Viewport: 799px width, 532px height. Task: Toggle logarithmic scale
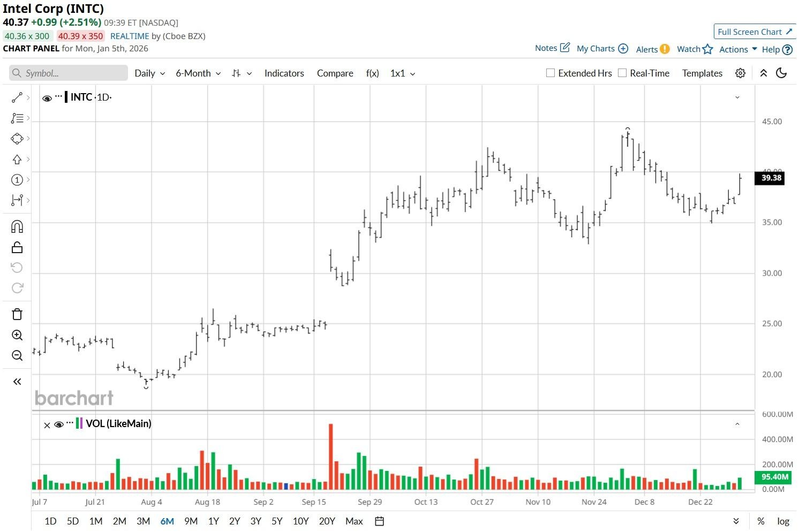tap(783, 521)
